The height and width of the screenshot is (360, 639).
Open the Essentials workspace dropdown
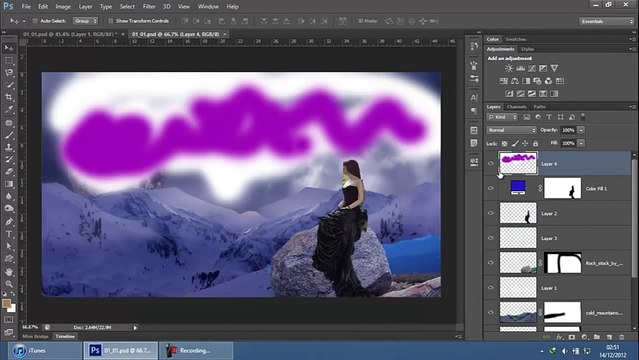click(607, 21)
